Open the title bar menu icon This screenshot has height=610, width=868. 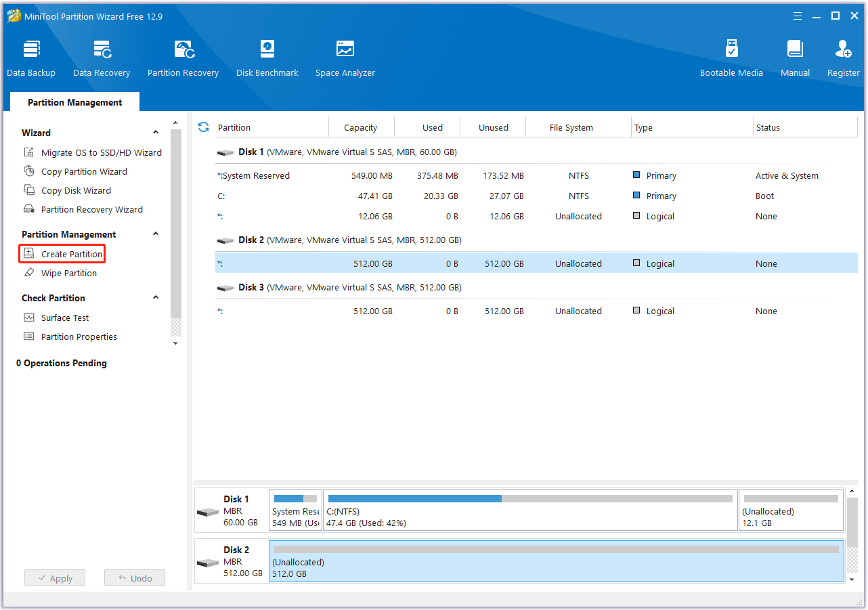(x=798, y=16)
